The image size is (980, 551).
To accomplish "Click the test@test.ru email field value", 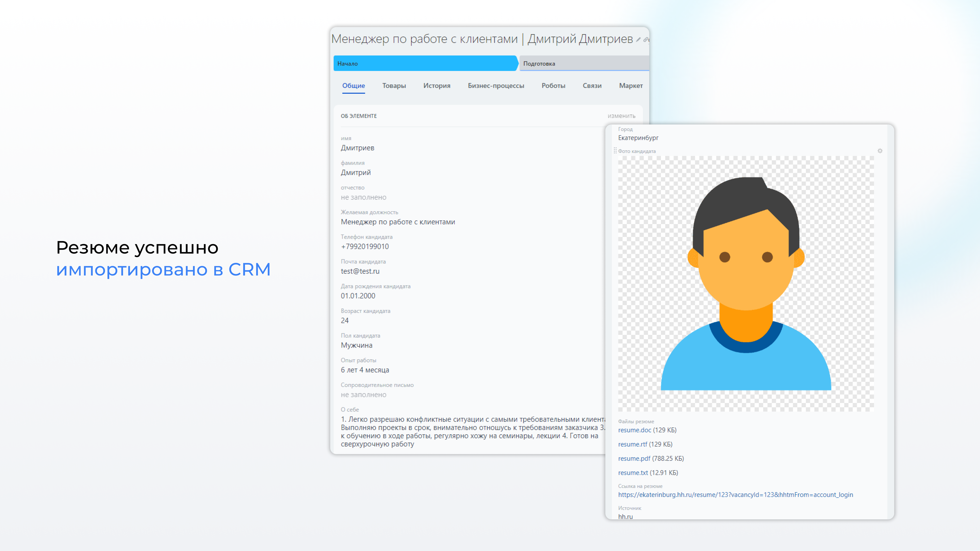I will [360, 271].
